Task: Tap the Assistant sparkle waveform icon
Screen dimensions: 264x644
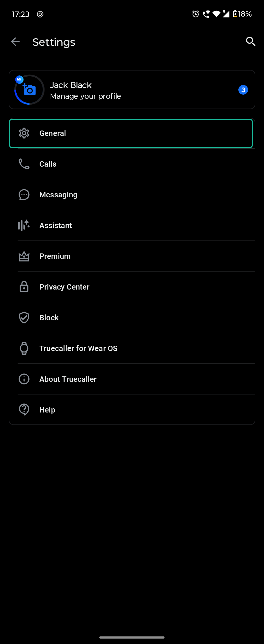Action: (x=24, y=225)
